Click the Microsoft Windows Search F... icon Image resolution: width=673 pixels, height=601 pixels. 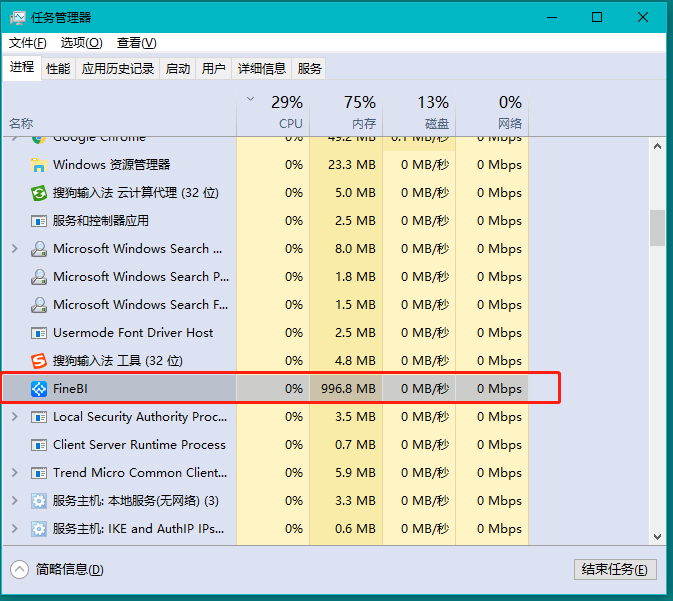coord(39,305)
